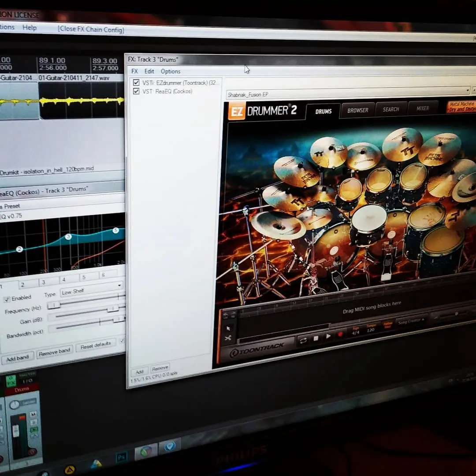Mute the Drums track in the mixer
476x476 pixels.
tap(33, 414)
